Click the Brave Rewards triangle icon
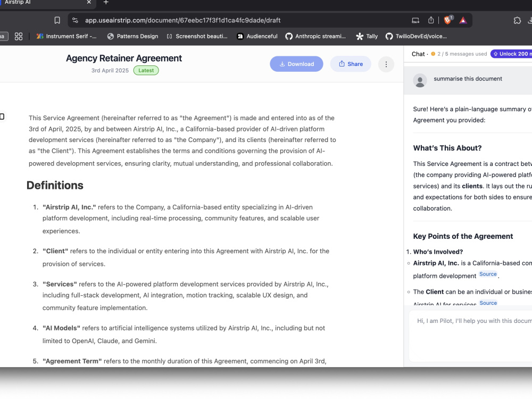Screen dimensions: 532x399 [x=463, y=20]
